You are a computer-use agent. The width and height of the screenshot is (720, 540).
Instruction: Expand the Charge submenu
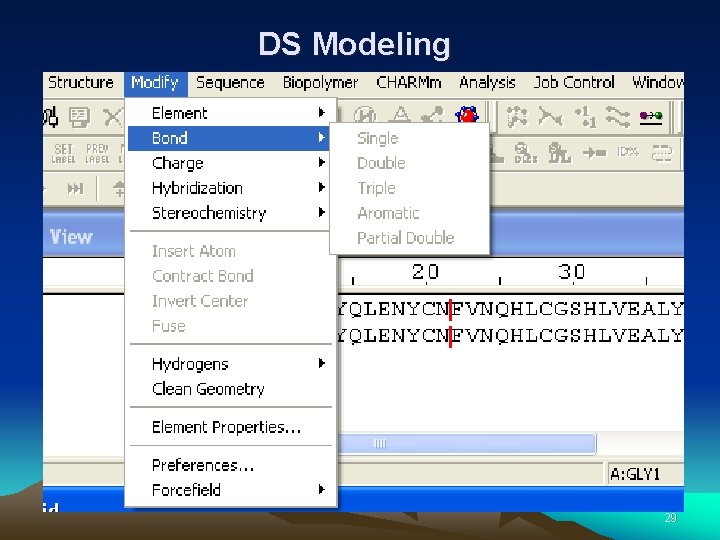[x=230, y=163]
